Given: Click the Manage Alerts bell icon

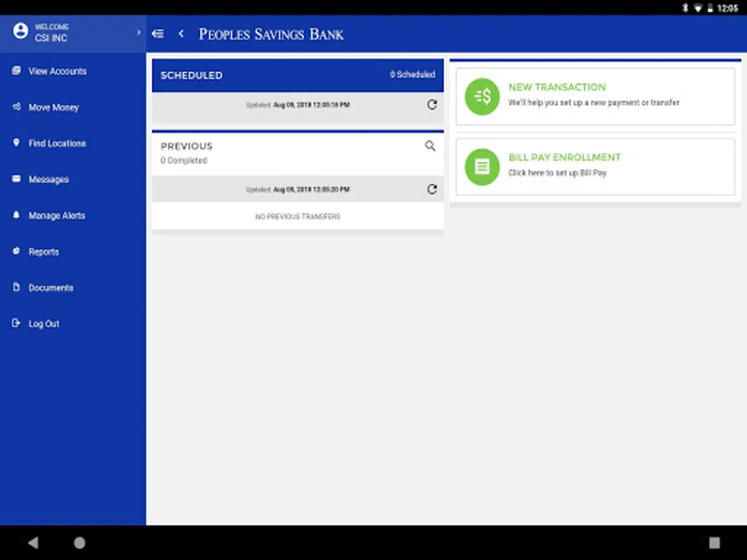Looking at the screenshot, I should (x=16, y=215).
